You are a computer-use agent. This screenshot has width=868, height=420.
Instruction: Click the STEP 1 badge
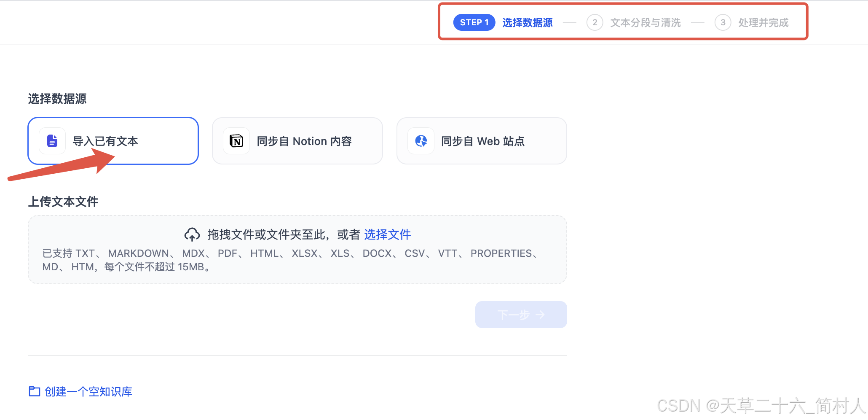[474, 22]
